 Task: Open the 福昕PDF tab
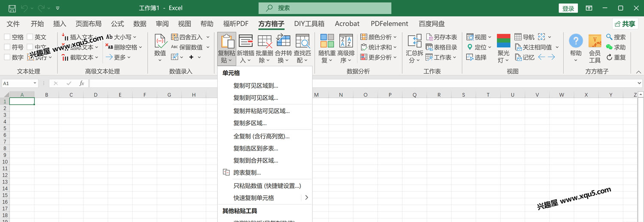click(236, 24)
